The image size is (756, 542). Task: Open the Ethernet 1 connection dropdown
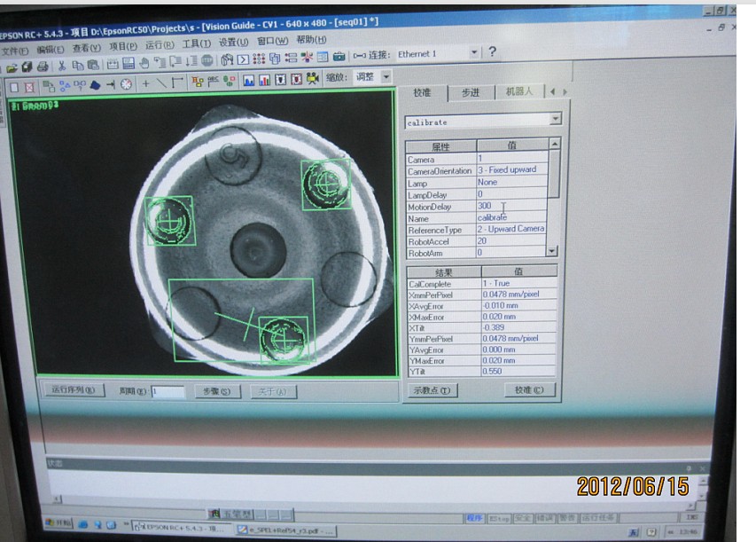pyautogui.click(x=473, y=53)
